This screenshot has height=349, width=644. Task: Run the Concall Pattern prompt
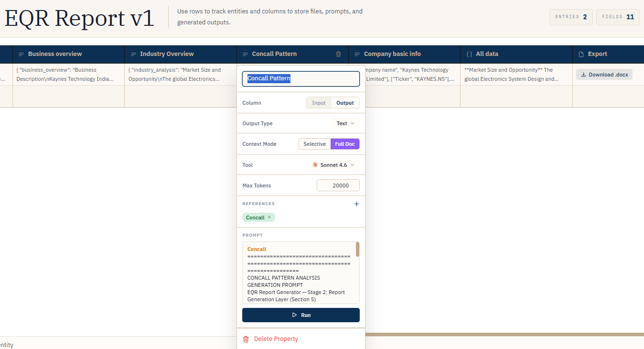coord(301,315)
